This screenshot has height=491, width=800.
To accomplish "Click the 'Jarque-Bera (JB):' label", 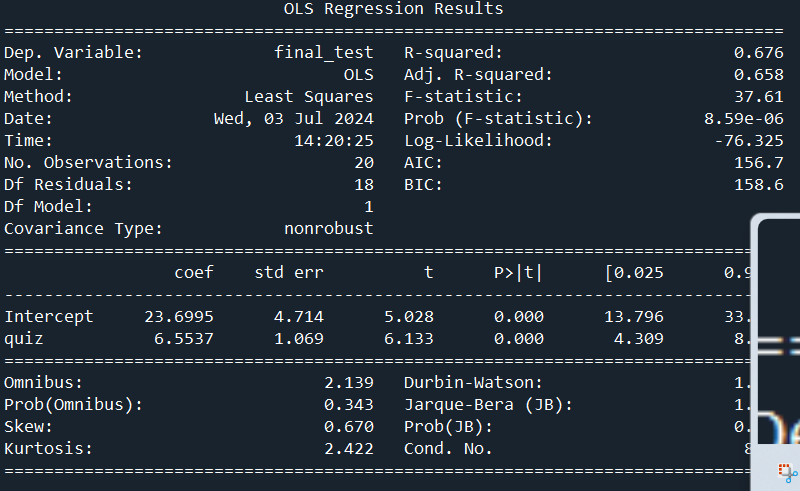I will tap(489, 405).
